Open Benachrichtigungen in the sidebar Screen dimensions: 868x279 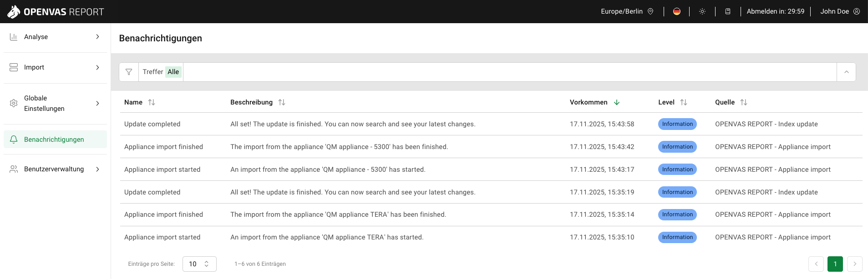click(55, 139)
